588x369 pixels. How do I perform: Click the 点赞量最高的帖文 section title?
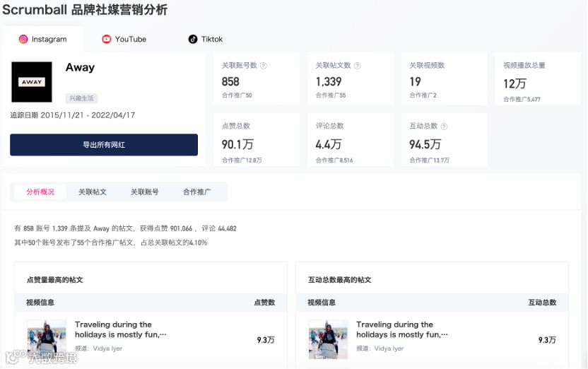[x=54, y=280]
